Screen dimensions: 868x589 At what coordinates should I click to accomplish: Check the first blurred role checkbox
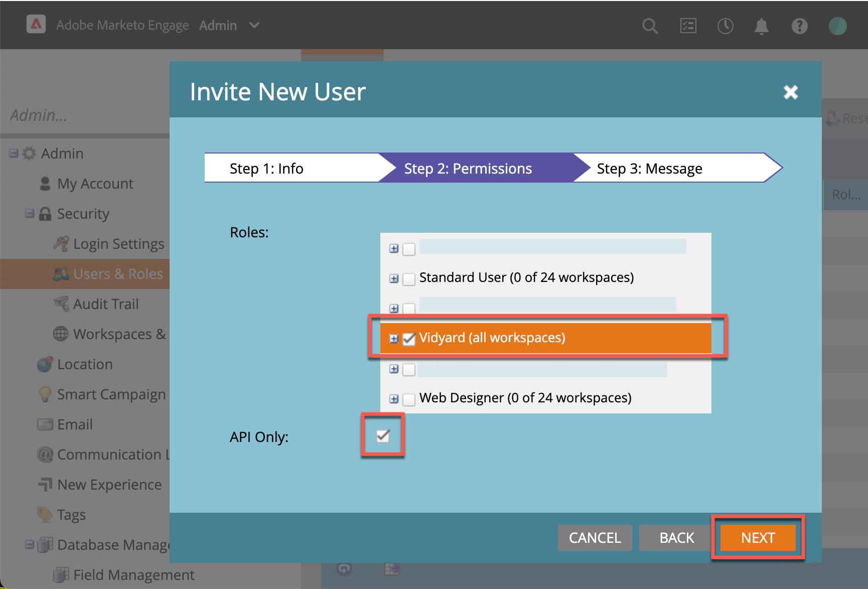pos(409,249)
